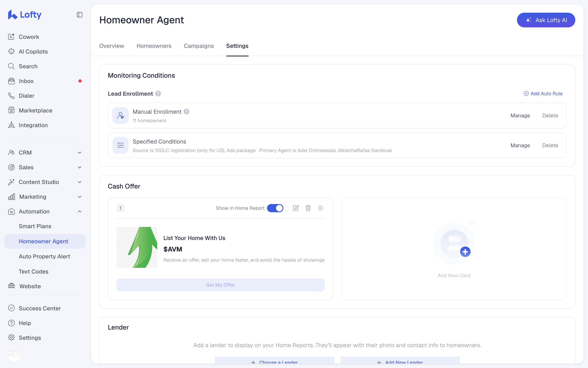Click the '$AVM' value text

173,249
